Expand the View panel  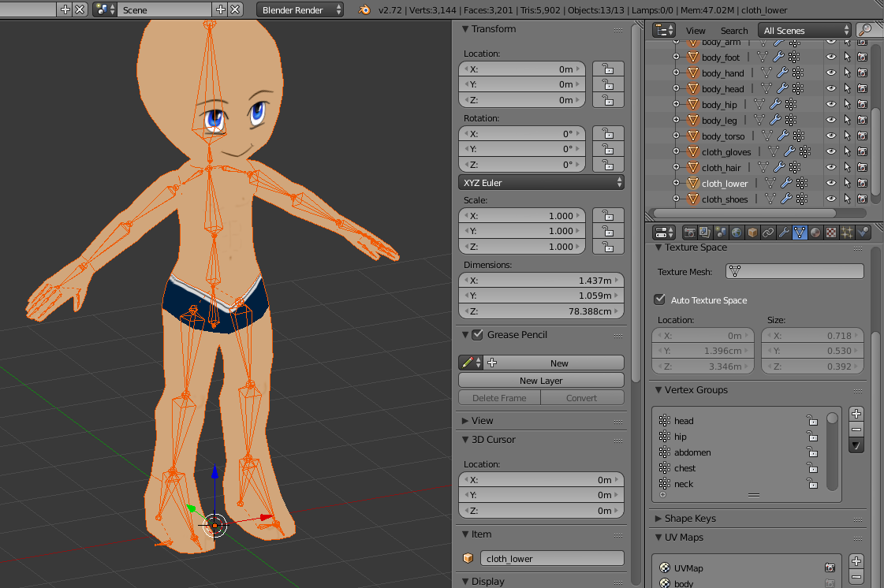[465, 421]
